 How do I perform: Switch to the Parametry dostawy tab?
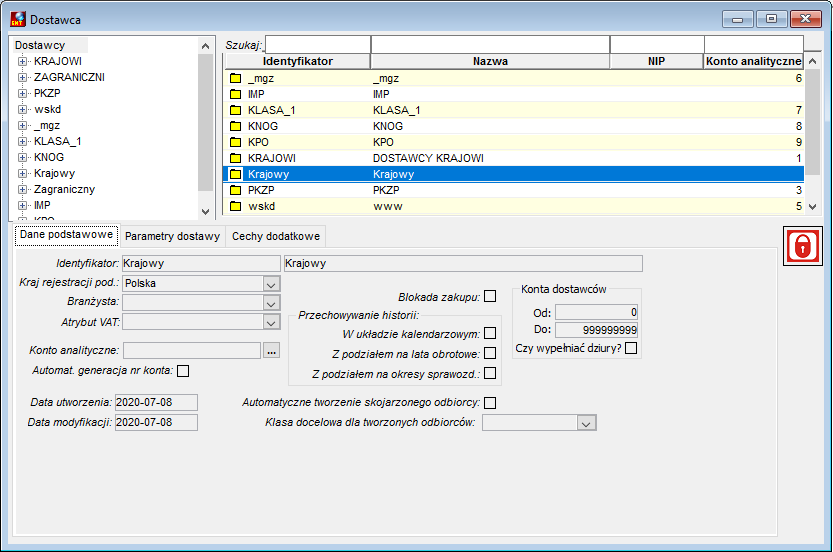[172, 236]
